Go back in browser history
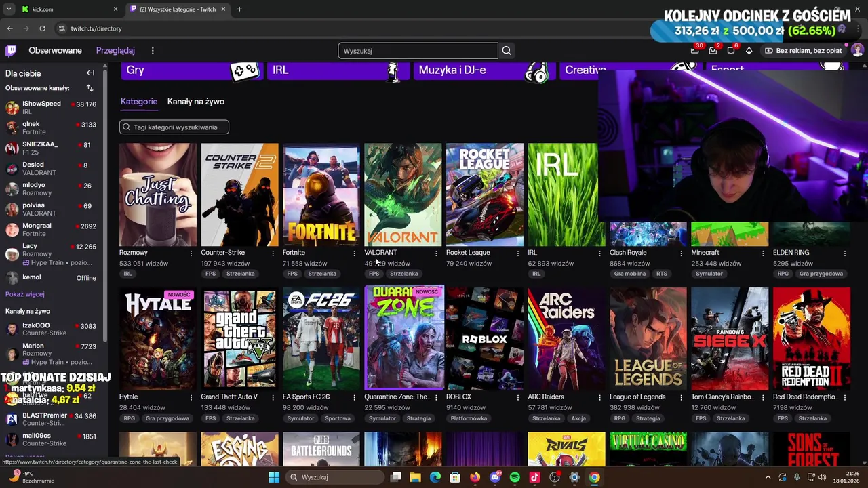The height and width of the screenshot is (488, 868). 9,28
